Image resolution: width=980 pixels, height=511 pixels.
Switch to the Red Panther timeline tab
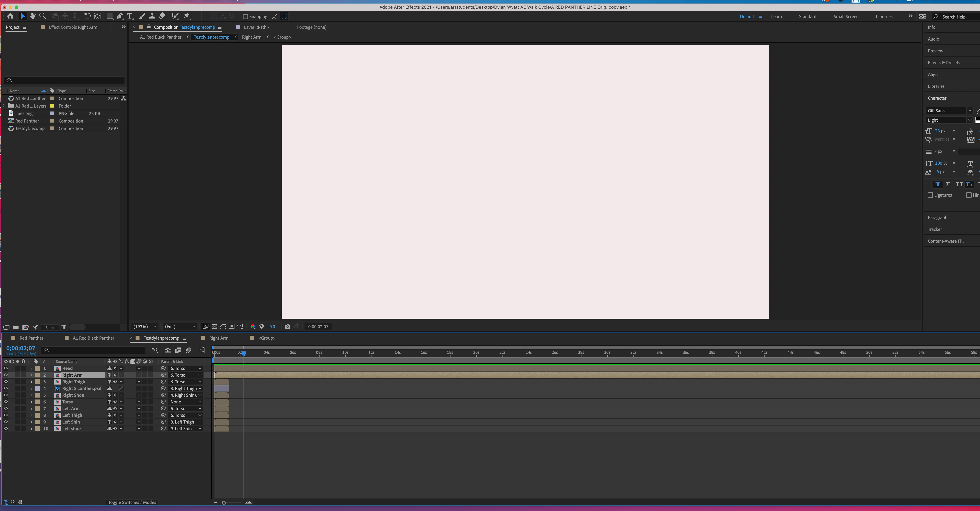click(31, 338)
